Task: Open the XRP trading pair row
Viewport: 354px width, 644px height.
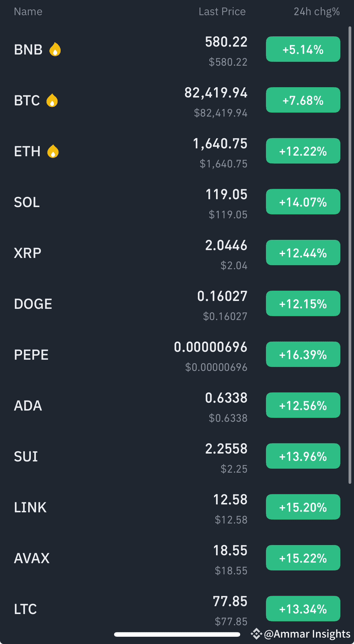Action: click(177, 253)
